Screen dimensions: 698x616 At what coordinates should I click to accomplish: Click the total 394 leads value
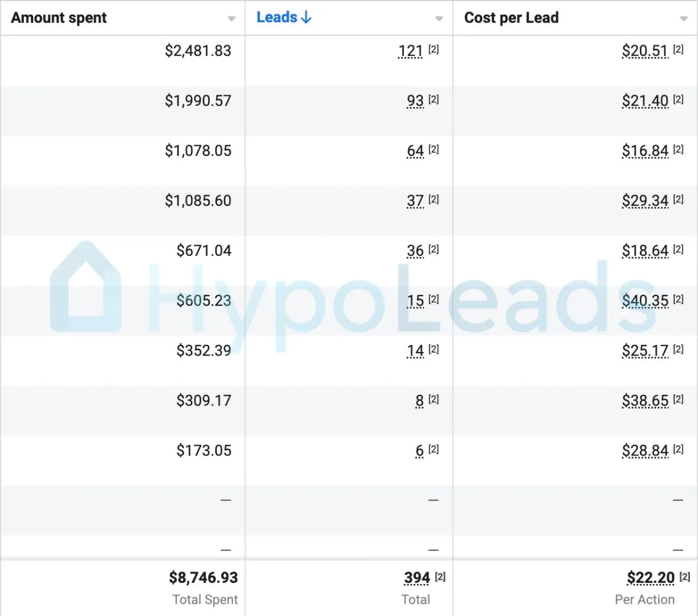coord(416,578)
